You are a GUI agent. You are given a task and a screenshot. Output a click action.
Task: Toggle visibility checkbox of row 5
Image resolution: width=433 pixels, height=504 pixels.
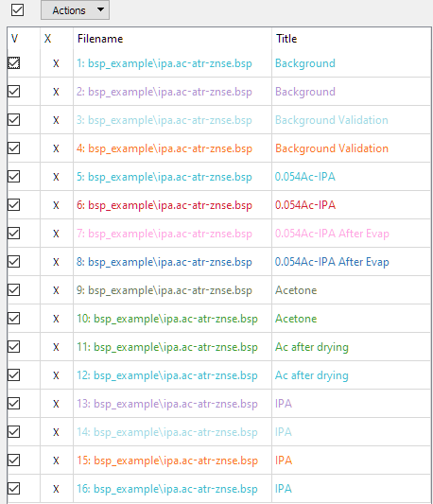[14, 177]
